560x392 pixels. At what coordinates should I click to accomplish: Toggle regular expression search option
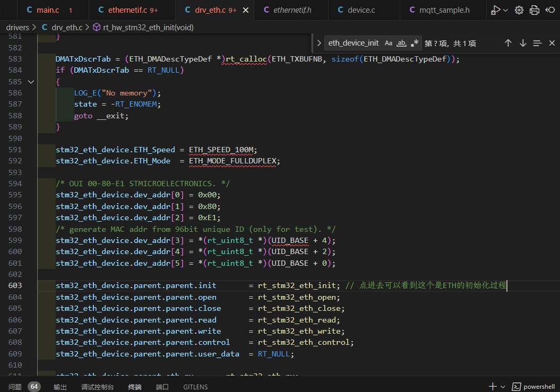pyautogui.click(x=415, y=43)
